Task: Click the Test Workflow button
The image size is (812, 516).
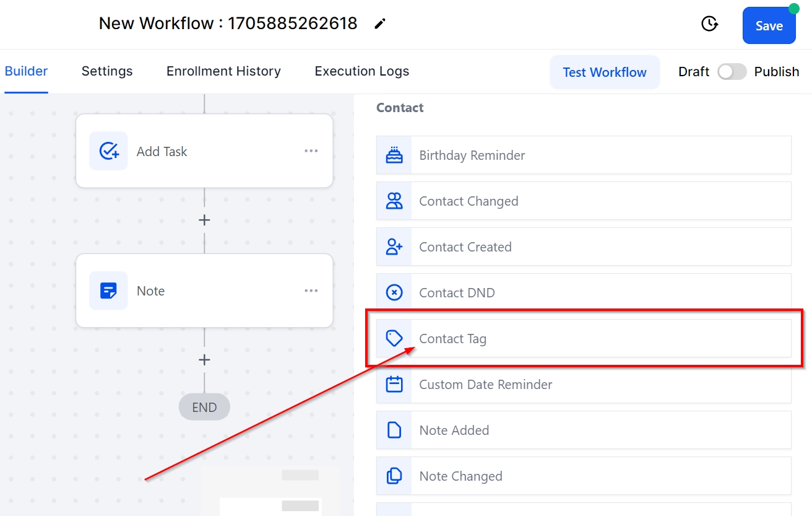Action: (604, 72)
